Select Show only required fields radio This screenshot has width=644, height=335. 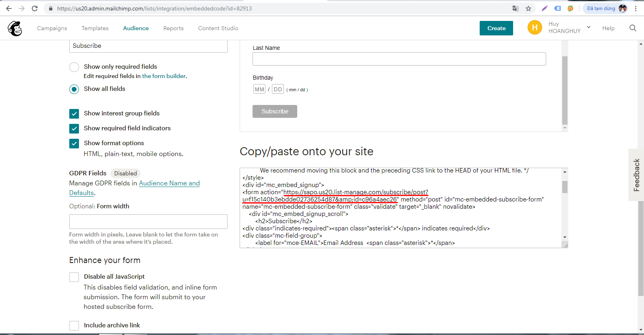click(74, 67)
